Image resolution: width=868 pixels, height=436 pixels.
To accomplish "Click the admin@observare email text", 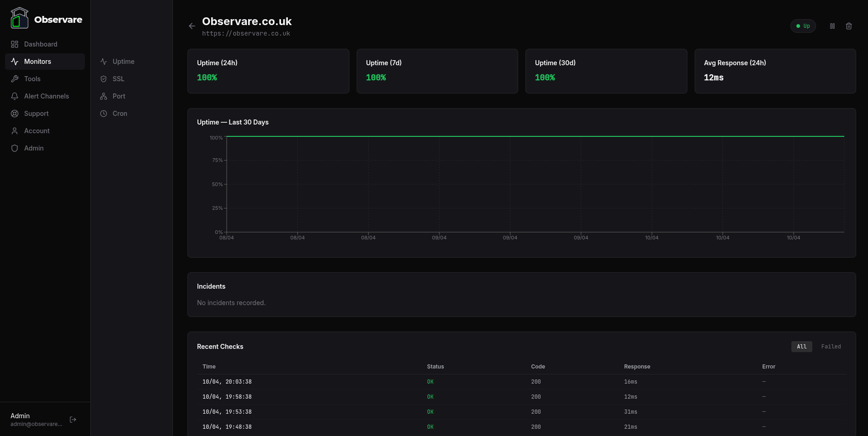I will point(37,424).
